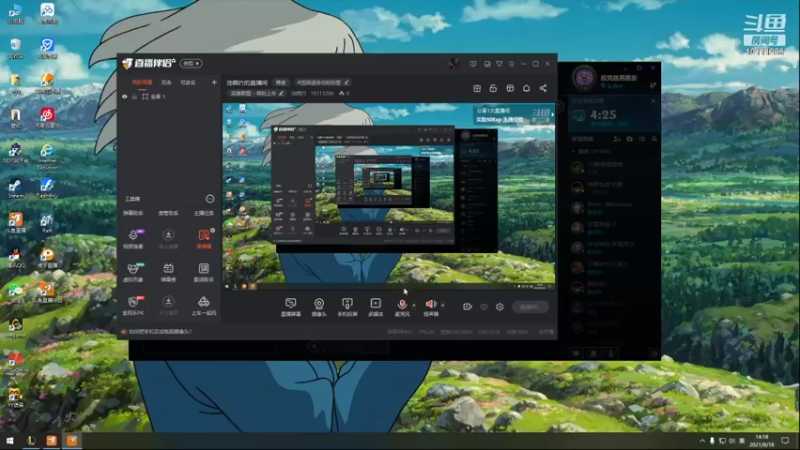Share the stream with share icon

pyautogui.click(x=543, y=88)
